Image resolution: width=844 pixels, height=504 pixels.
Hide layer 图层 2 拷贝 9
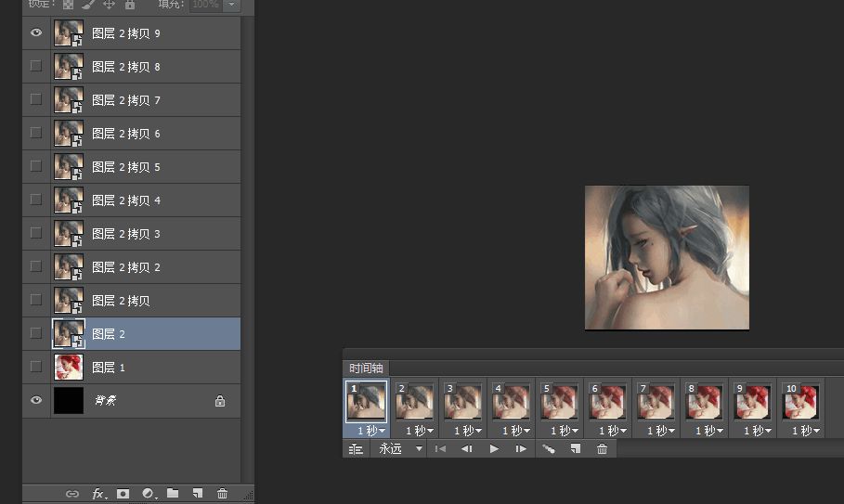pyautogui.click(x=36, y=32)
